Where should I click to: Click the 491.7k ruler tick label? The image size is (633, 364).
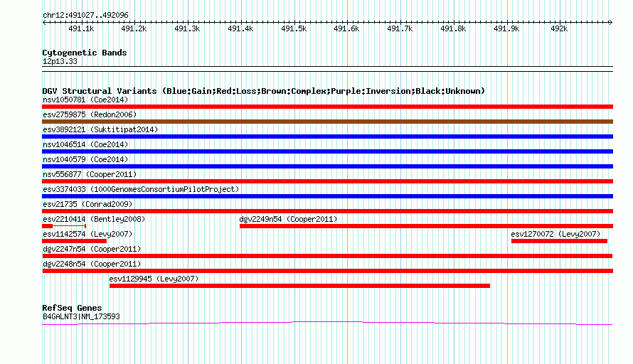point(400,28)
